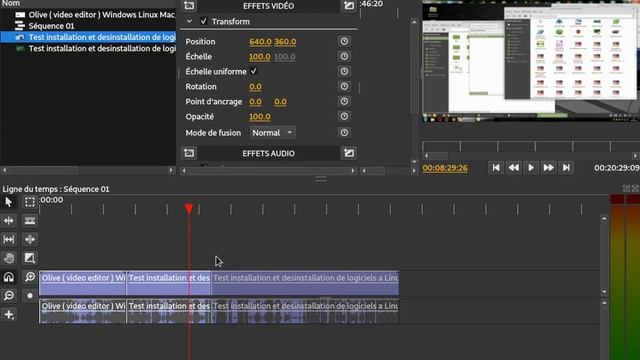Activate the Ripple tool

9,220
